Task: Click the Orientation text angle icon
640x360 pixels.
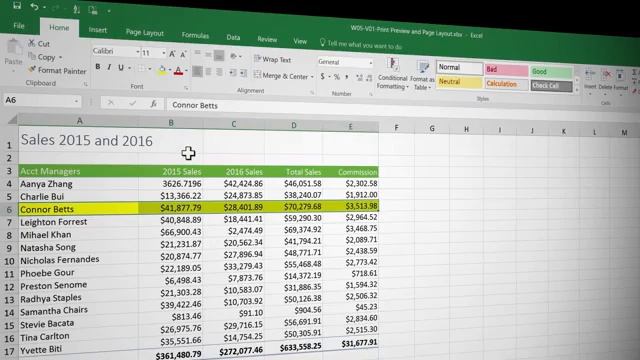Action: pos(233,56)
